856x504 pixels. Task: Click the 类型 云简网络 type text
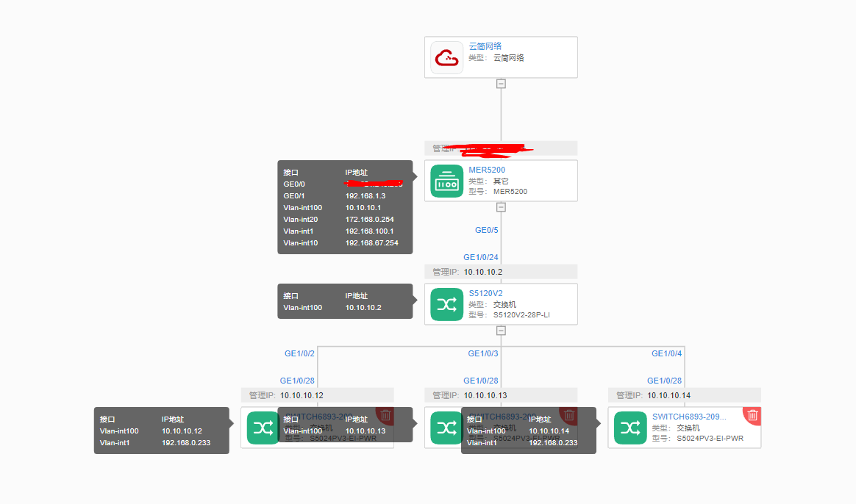(x=496, y=58)
